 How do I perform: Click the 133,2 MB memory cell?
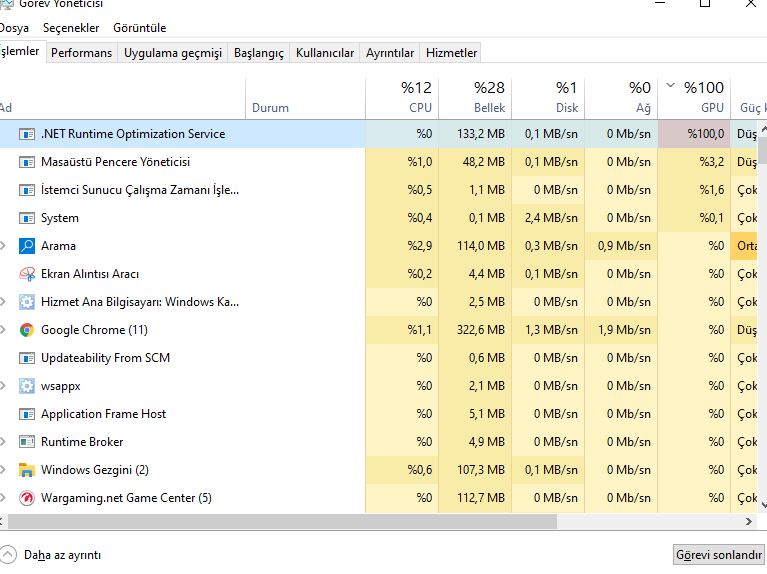coord(475,134)
